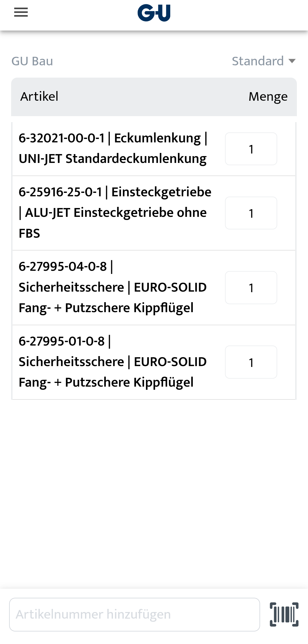Open the hamburger navigation menu
This screenshot has height=644, width=308.
coord(21,12)
